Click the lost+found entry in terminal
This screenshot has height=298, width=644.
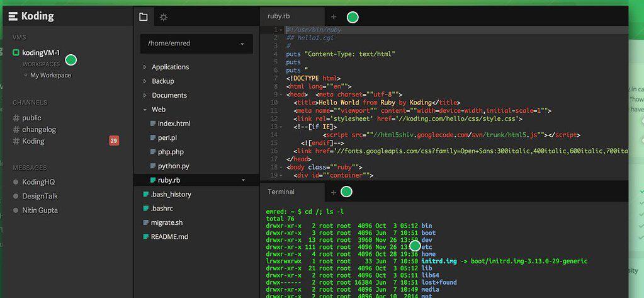(x=439, y=282)
